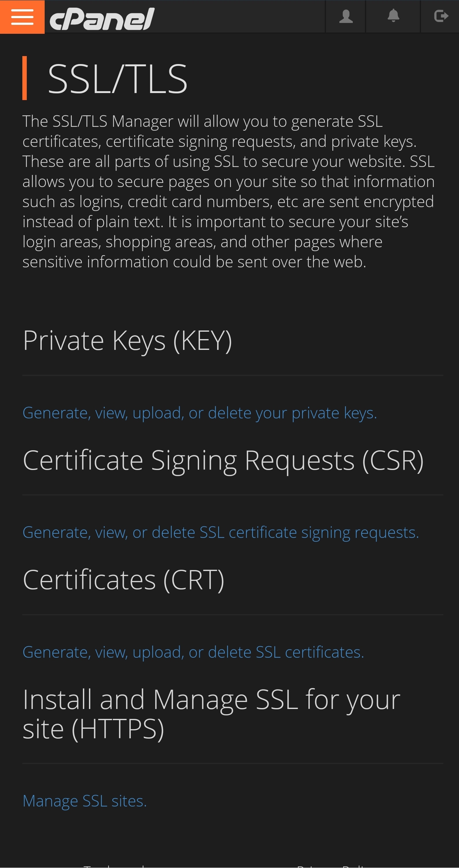The image size is (459, 868).
Task: Follow the link to manage SSL certificates
Action: (x=193, y=652)
